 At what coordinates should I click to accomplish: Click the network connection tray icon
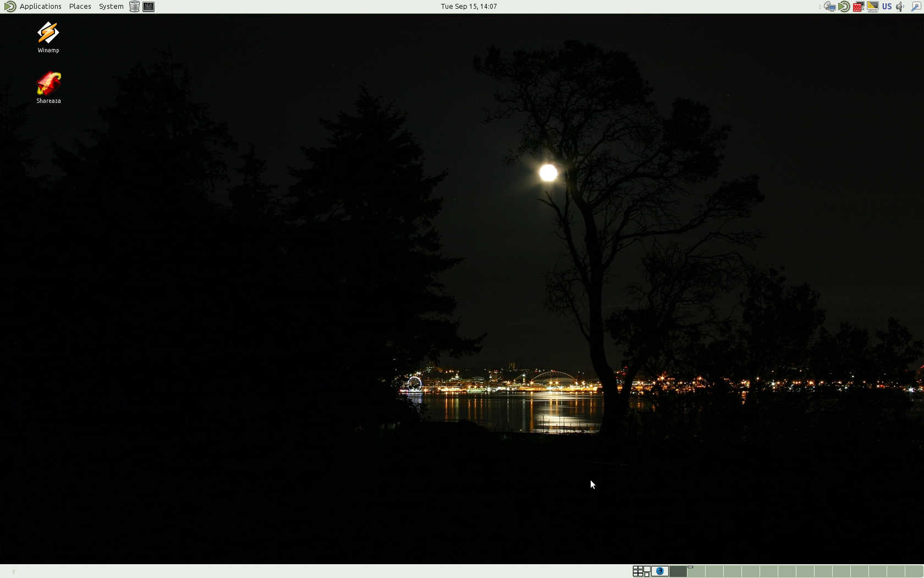(830, 7)
